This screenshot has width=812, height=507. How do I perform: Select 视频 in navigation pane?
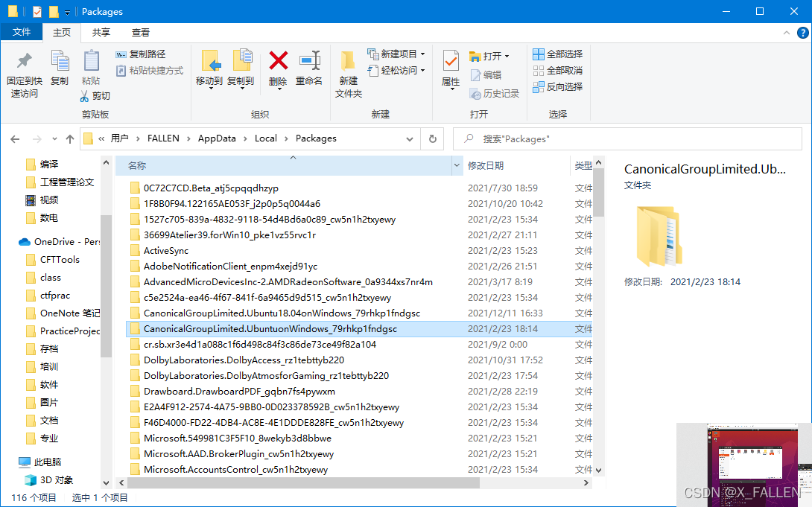tap(42, 200)
